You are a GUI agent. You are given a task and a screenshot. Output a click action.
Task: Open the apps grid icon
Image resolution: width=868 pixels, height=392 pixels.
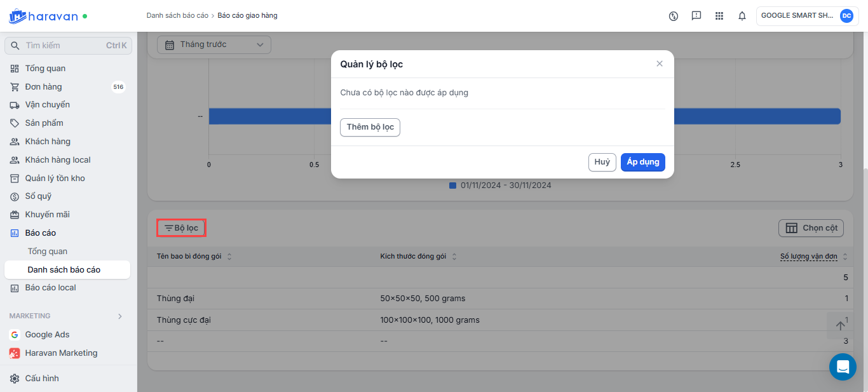[x=719, y=16]
